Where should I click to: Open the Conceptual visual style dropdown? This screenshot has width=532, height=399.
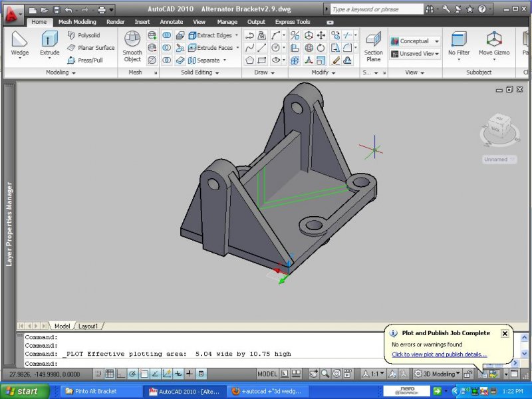pos(415,41)
